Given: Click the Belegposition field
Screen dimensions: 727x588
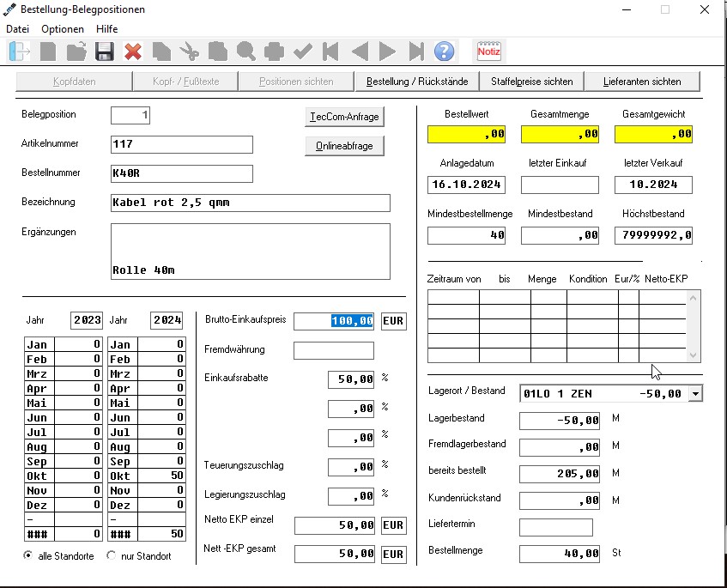Looking at the screenshot, I should (130, 115).
